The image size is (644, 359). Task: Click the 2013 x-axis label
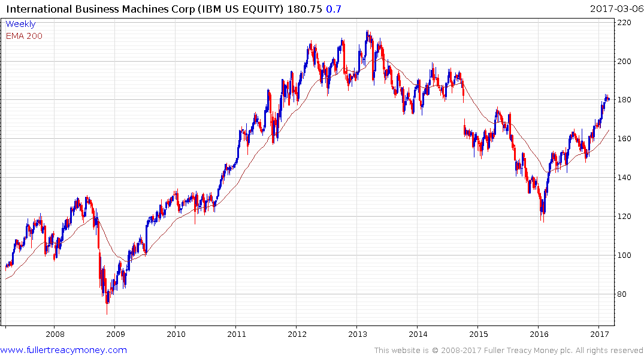pos(357,334)
